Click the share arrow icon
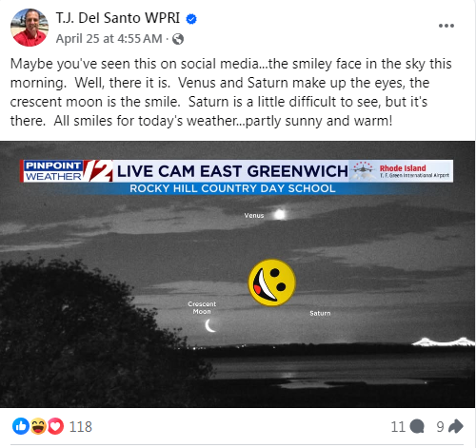The image size is (476, 448). click(456, 426)
